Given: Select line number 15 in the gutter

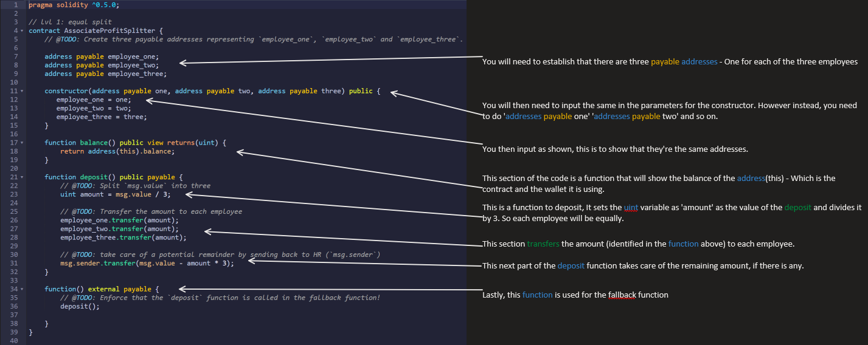Looking at the screenshot, I should pyautogui.click(x=13, y=126).
